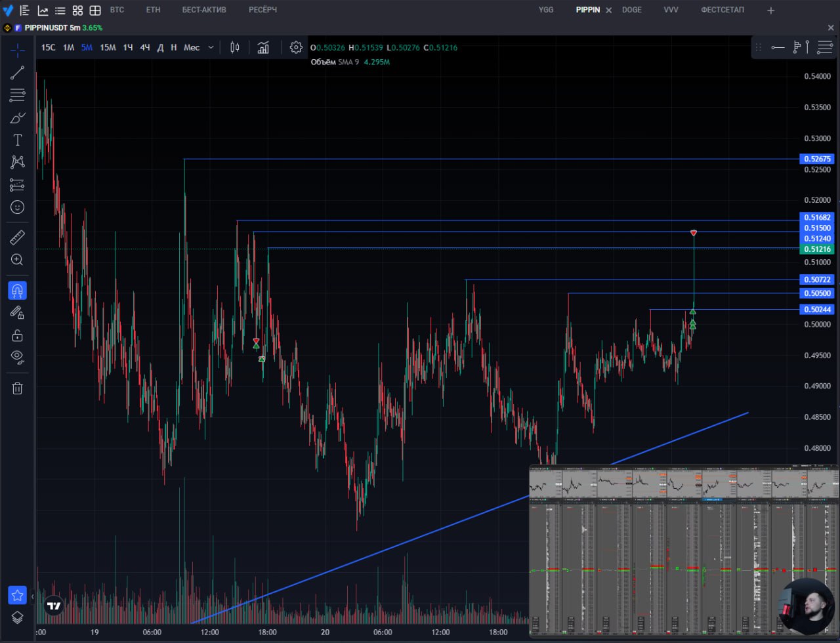The height and width of the screenshot is (643, 840).
Task: Open the ruler measure tool
Action: click(x=18, y=238)
